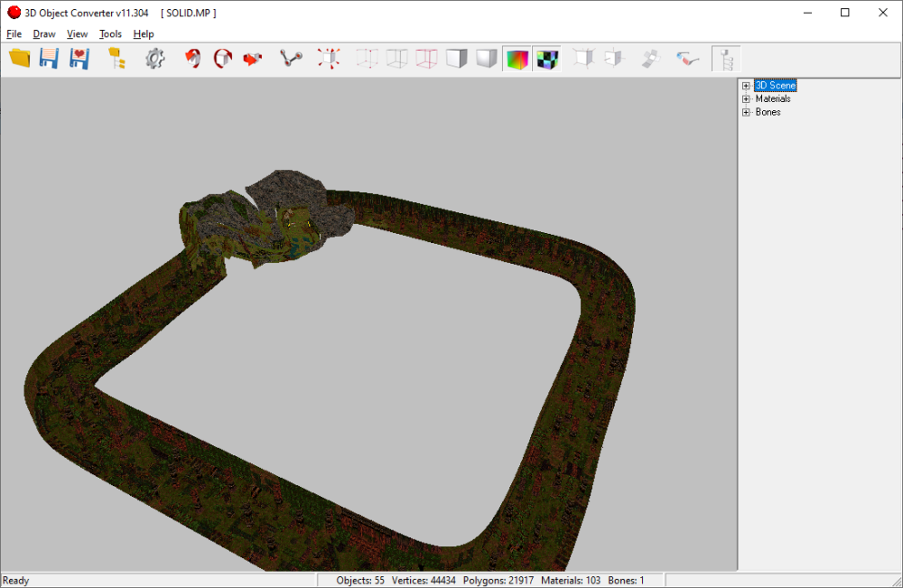Screen dimensions: 903x588
Task: Open the Draw menu
Action: click(43, 33)
